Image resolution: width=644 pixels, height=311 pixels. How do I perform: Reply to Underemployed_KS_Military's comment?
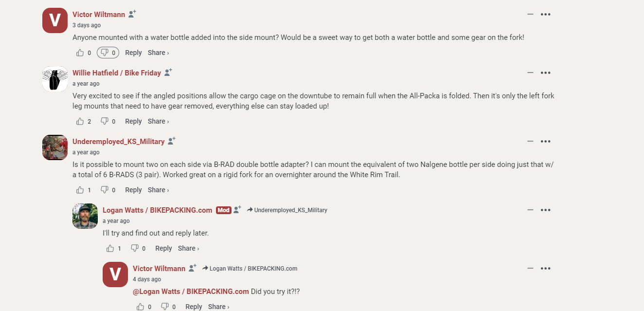point(133,190)
